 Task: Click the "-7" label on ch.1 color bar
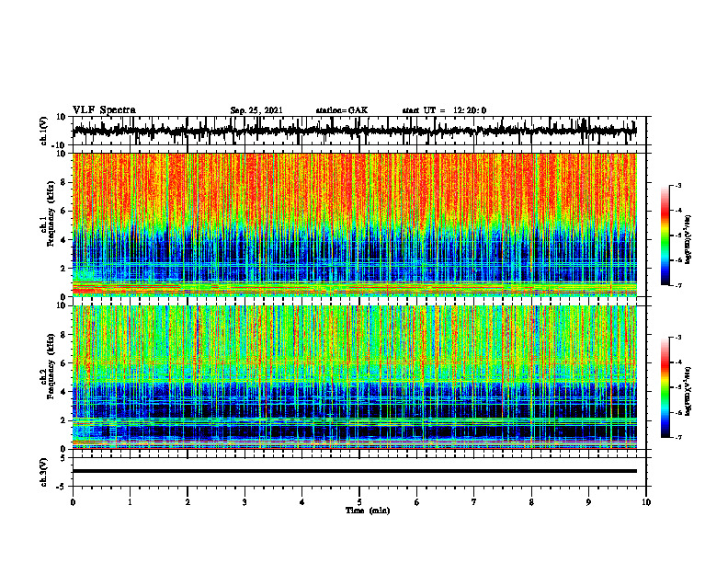click(x=678, y=285)
